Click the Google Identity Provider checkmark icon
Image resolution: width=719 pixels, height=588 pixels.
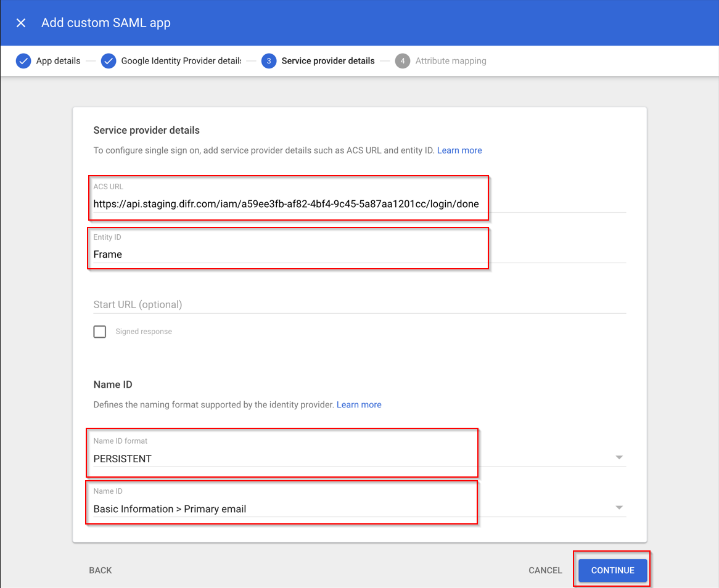pos(109,61)
